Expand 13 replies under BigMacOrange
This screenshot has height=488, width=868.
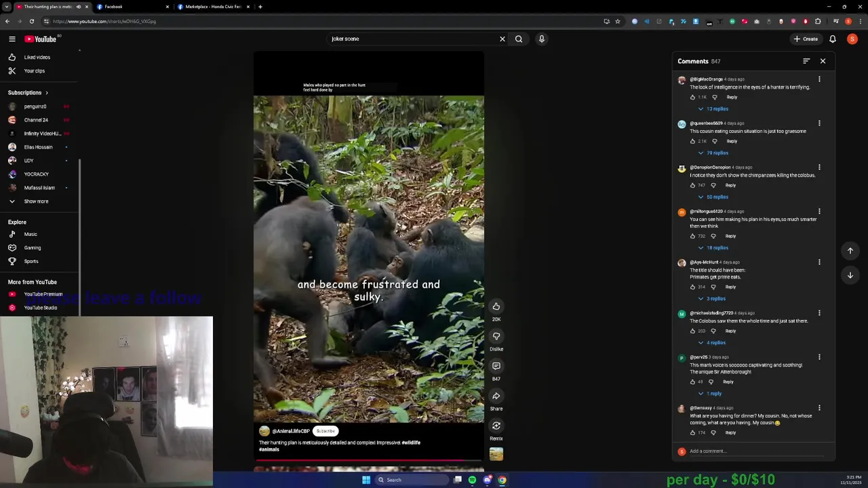click(713, 109)
